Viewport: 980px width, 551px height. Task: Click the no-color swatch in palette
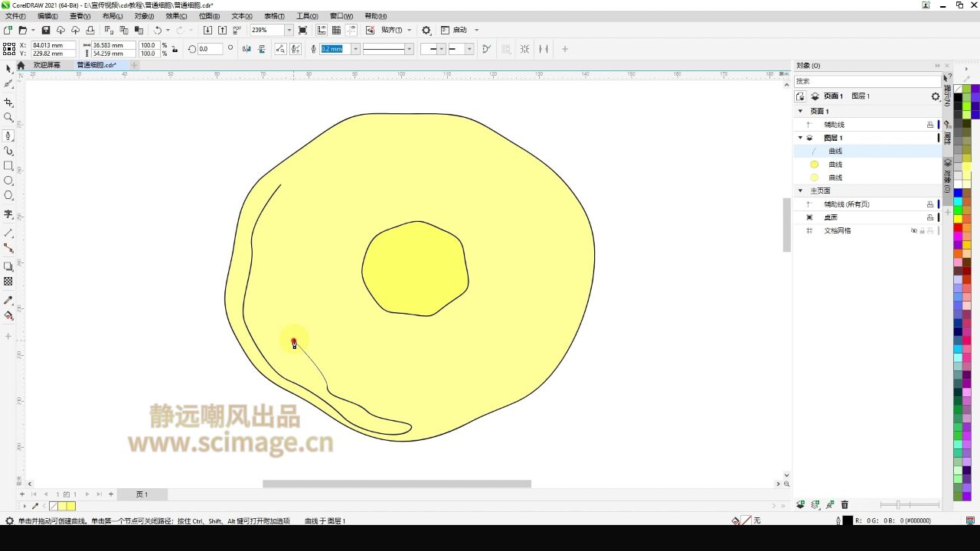click(x=958, y=89)
